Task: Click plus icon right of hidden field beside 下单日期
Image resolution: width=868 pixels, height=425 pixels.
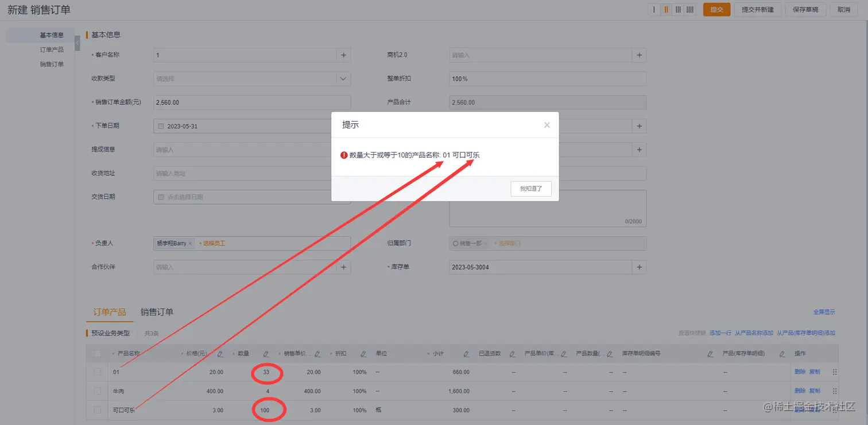Action: coord(640,126)
